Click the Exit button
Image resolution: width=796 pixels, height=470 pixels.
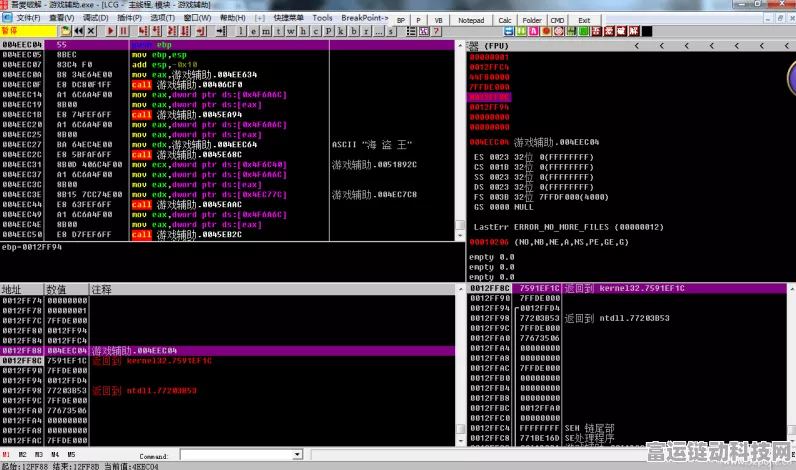point(584,20)
